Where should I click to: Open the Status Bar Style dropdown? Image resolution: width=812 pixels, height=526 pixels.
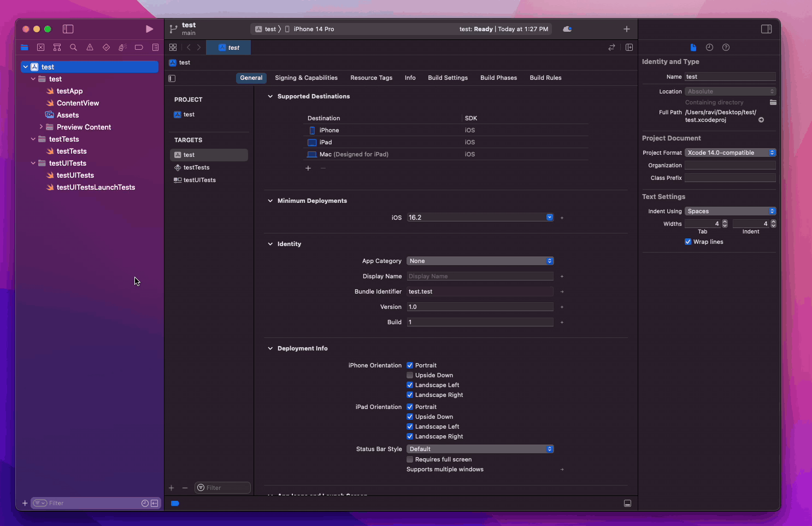[480, 449]
